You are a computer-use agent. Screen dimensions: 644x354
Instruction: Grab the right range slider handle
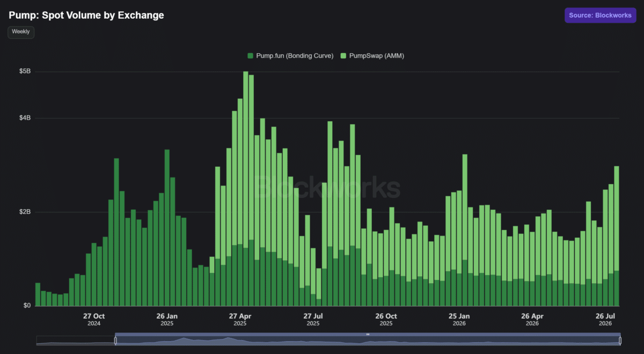point(620,341)
